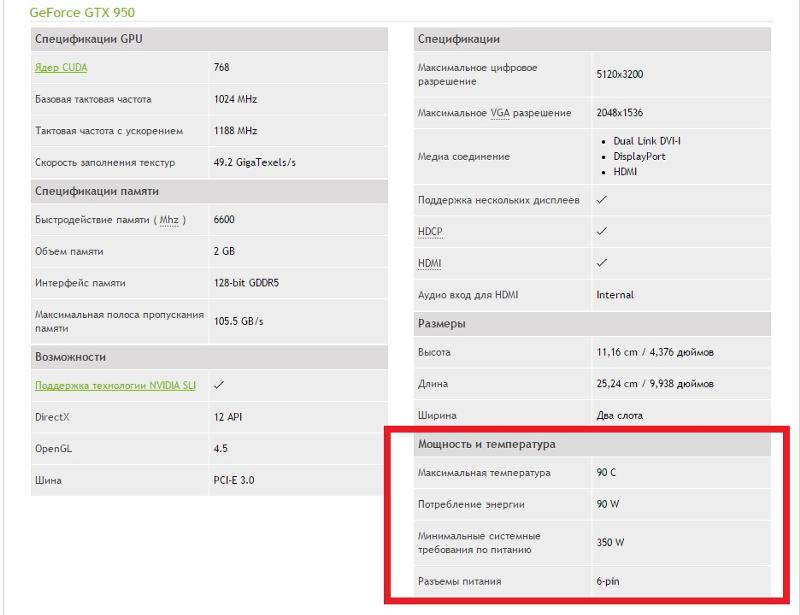Click the Максимальное VGA разрешение label
The image size is (800, 615).
click(494, 113)
